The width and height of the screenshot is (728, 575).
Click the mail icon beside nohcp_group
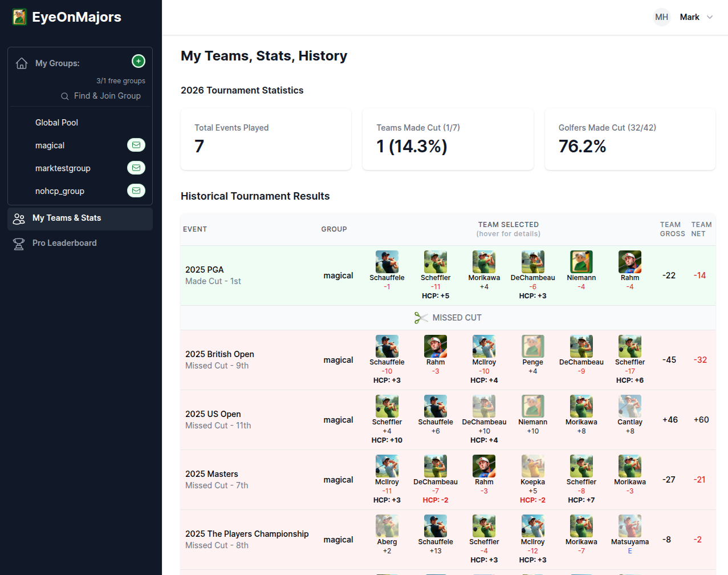click(x=136, y=191)
